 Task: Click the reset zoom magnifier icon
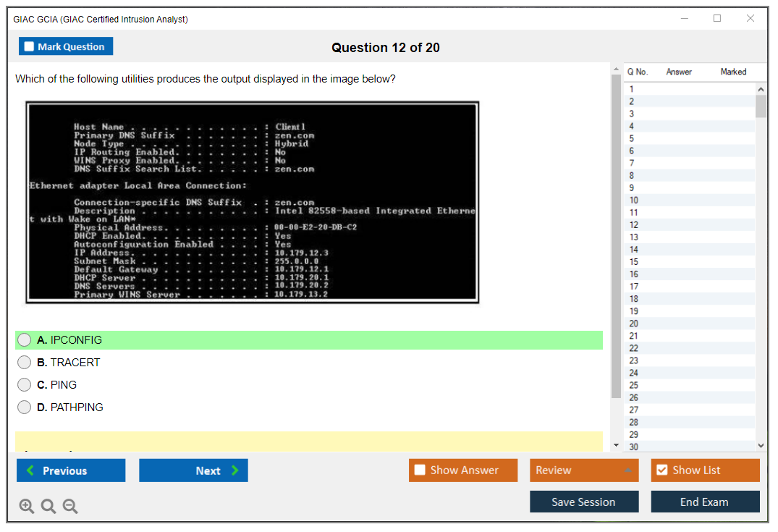click(48, 507)
